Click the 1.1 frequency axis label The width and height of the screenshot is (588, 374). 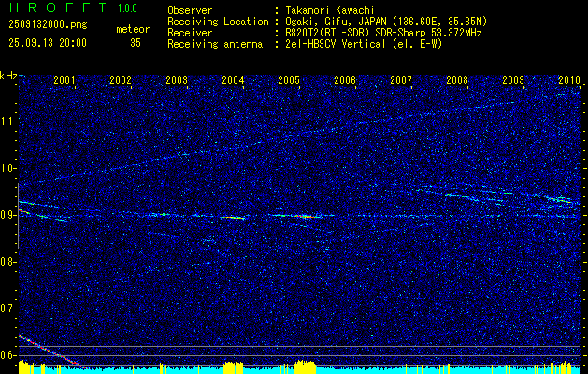pyautogui.click(x=7, y=122)
